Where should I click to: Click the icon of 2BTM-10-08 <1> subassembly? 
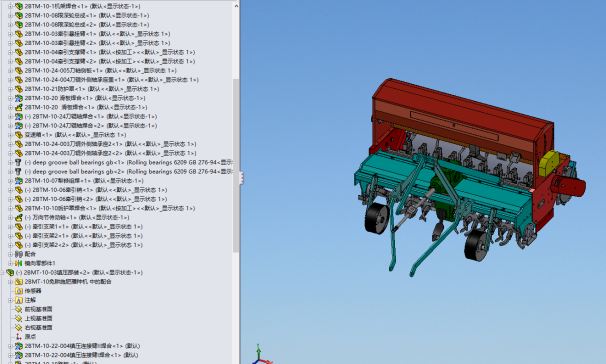point(19,15)
